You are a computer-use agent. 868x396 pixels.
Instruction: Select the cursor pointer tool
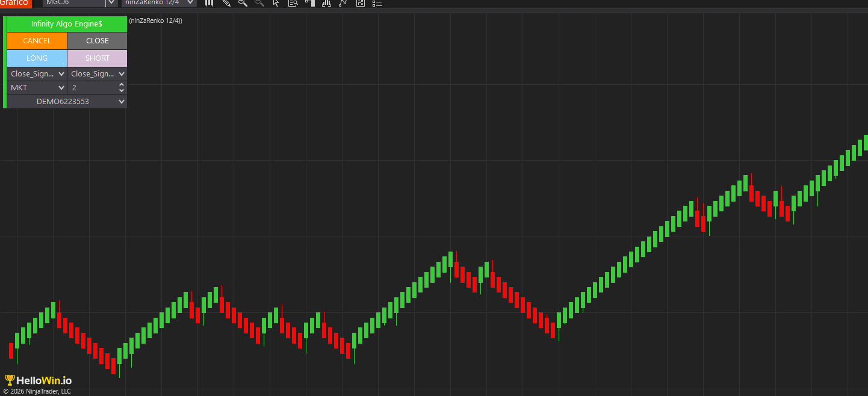click(276, 3)
